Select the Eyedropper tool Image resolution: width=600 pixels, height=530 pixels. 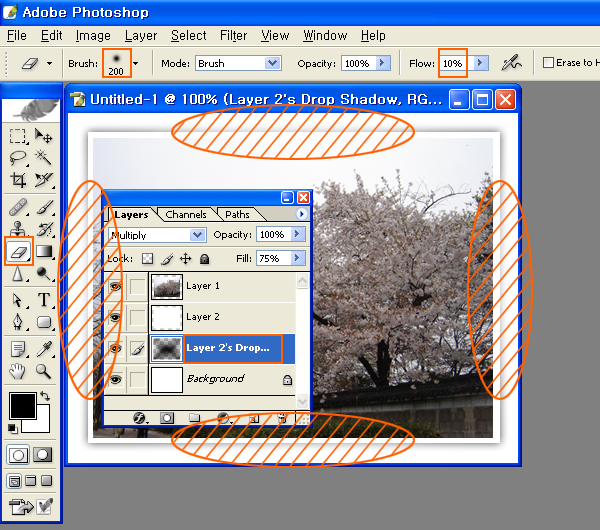44,349
